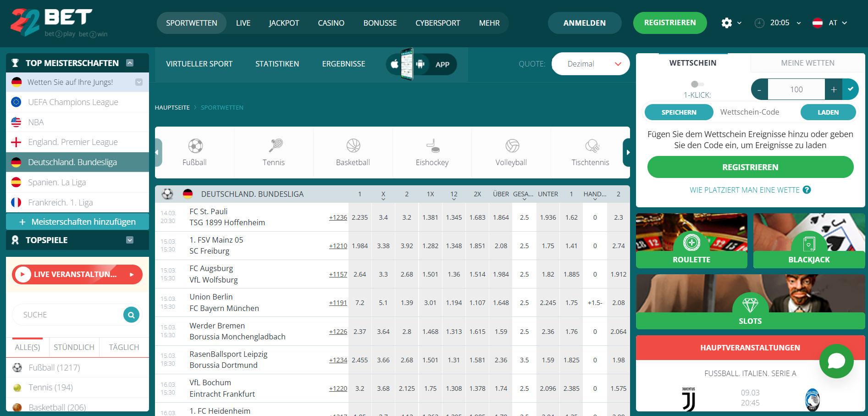Increase stake with plus button
Viewport: 868px width, 416px height.
834,89
